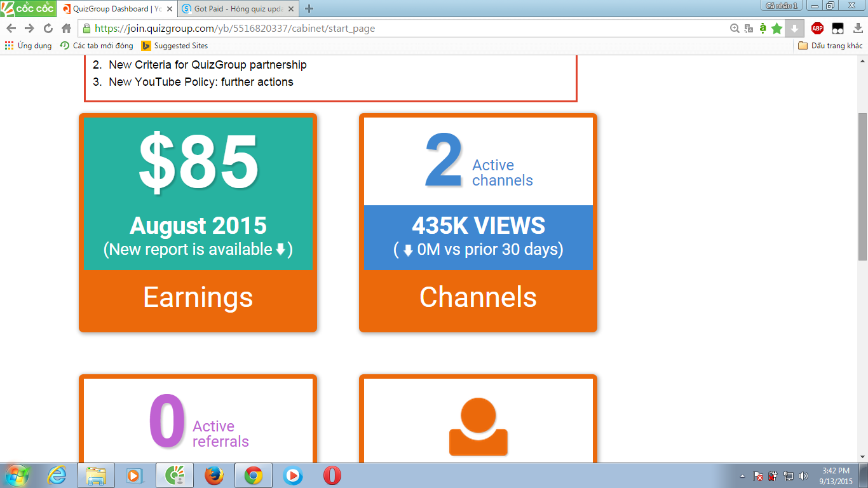Image resolution: width=868 pixels, height=488 pixels.
Task: Open Ứng dụng apps bookmark
Action: coord(28,46)
